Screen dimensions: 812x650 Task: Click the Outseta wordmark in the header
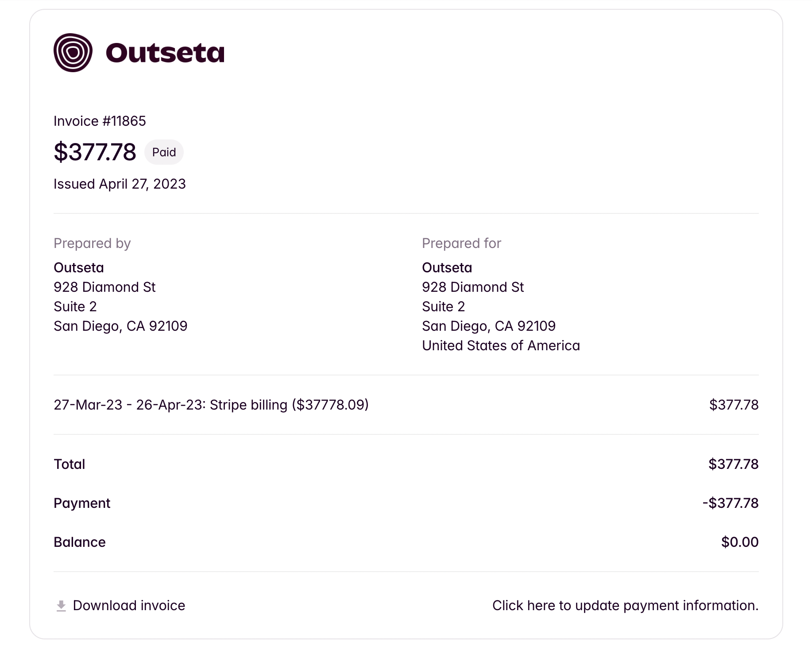click(165, 53)
